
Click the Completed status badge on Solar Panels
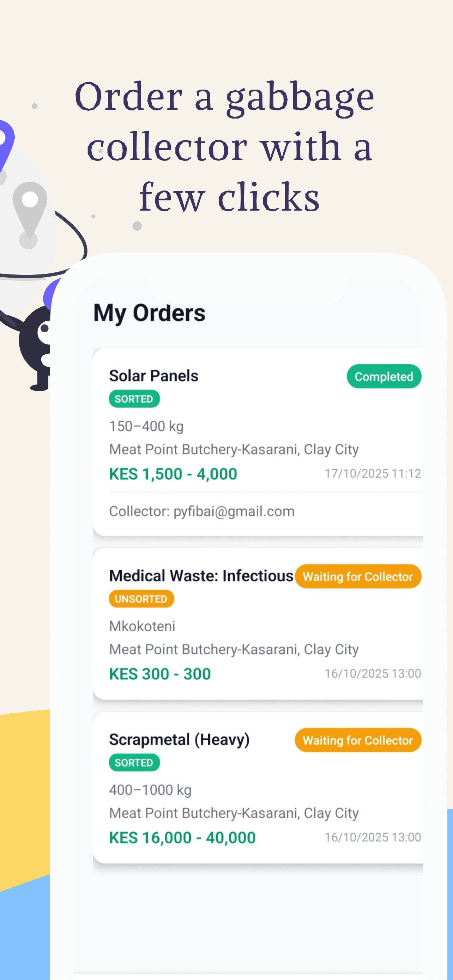(x=384, y=376)
